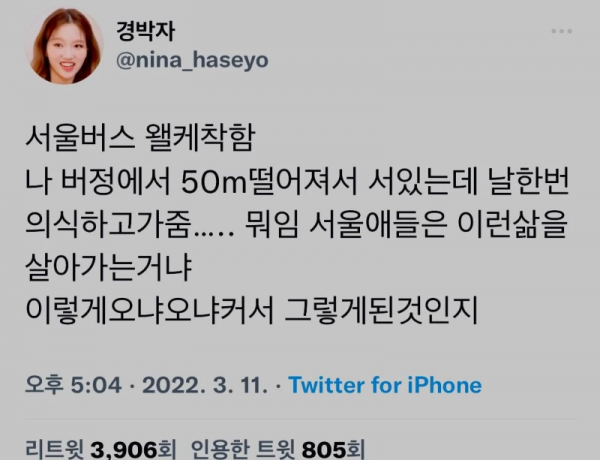This screenshot has height=460, width=600.
Task: Open the @nina_haseyo handle
Action: (x=192, y=60)
